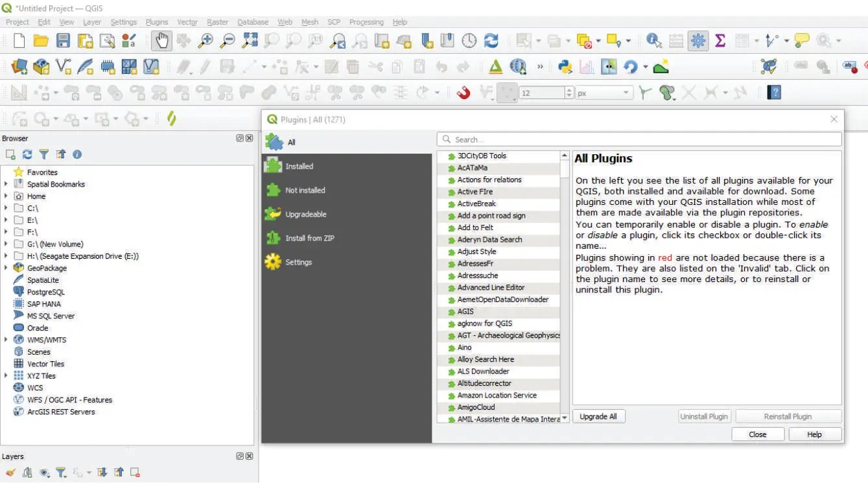Open the Plugins menu

click(x=157, y=22)
